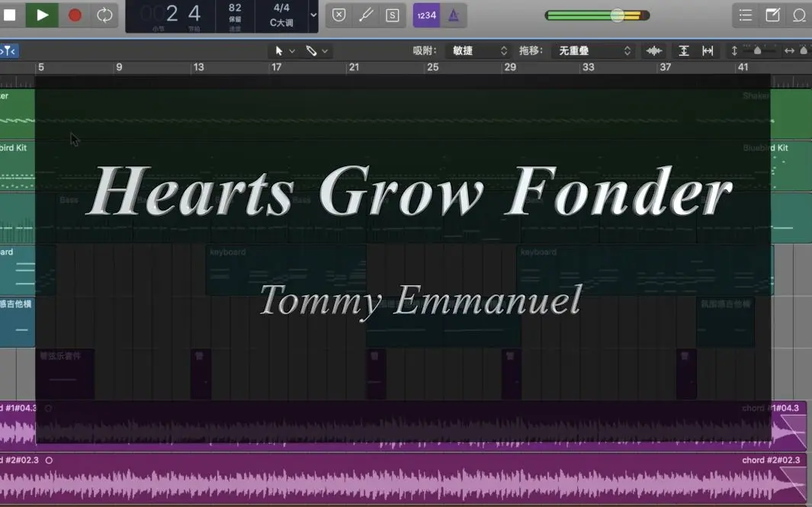Click bar 9 in the ruler
Viewport: 812px width, 507px height.
119,67
